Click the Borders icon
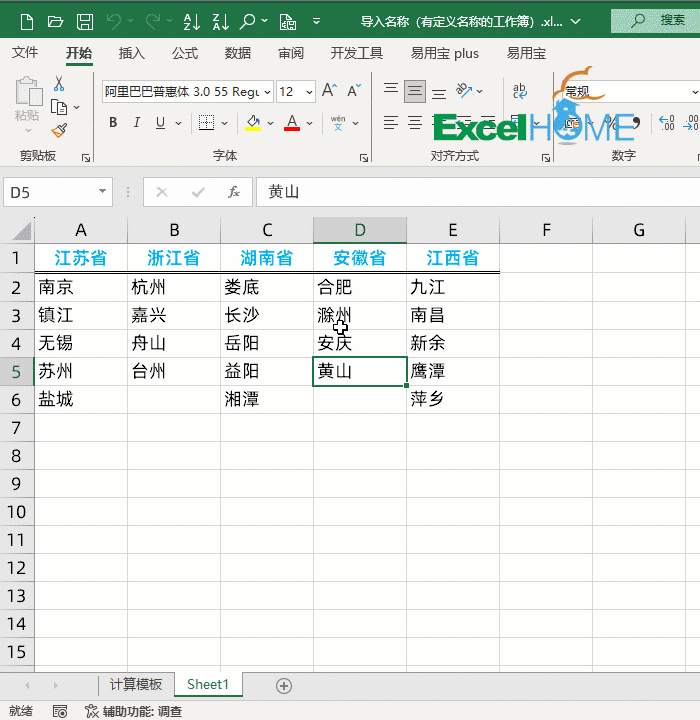This screenshot has height=720, width=700. (x=206, y=123)
